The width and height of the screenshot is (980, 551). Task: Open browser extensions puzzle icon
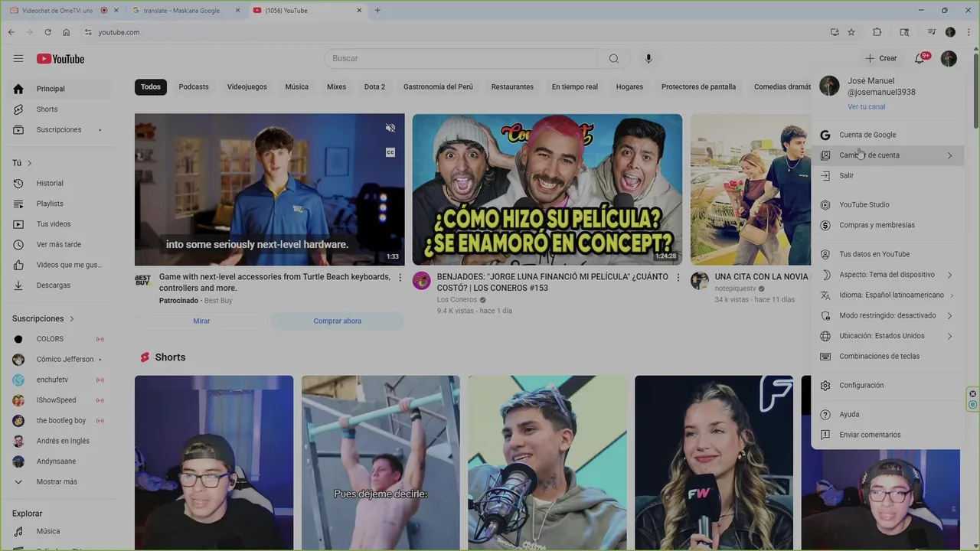[x=877, y=32]
